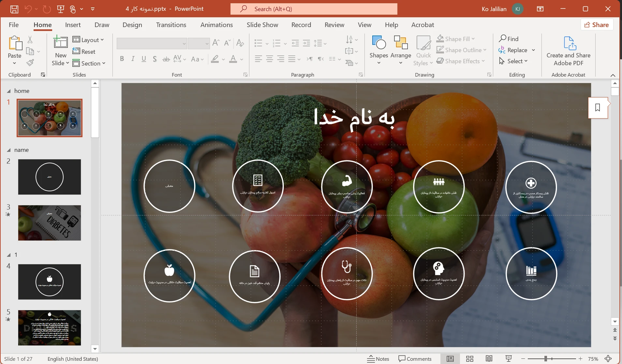Click the bookmark icon beside slide
The height and width of the screenshot is (364, 622).
(598, 108)
